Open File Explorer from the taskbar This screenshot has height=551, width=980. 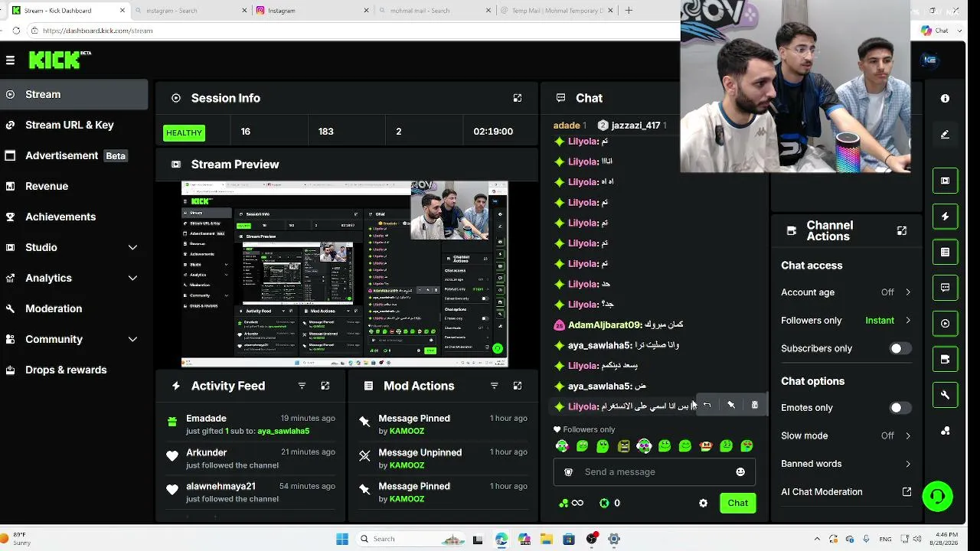click(546, 539)
